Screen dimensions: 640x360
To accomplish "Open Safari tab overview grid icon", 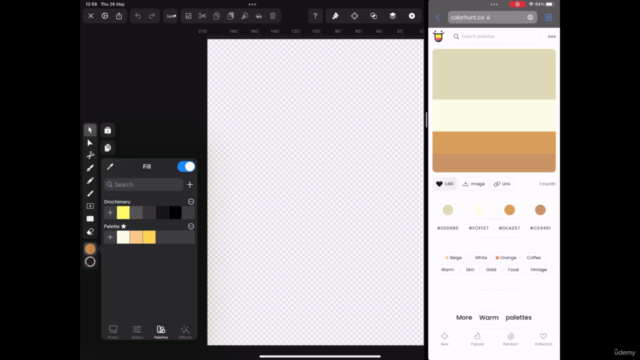I will click(x=548, y=17).
